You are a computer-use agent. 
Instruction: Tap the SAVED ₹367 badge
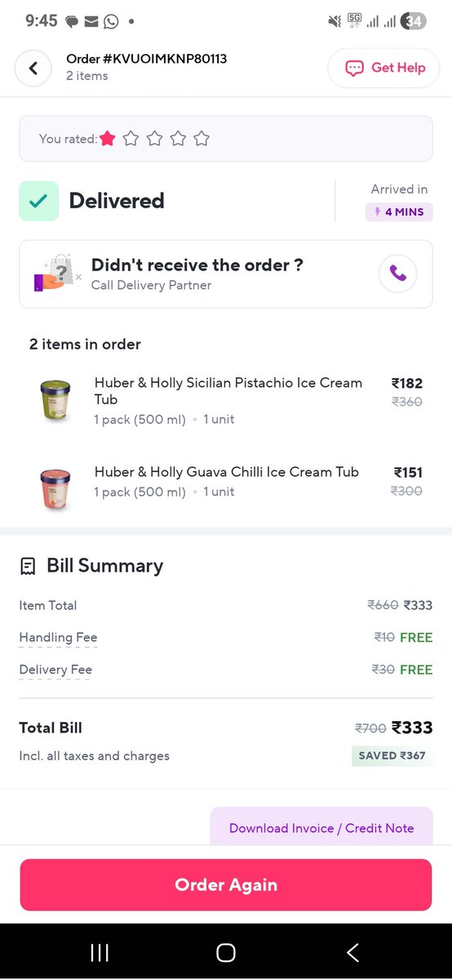pos(392,755)
